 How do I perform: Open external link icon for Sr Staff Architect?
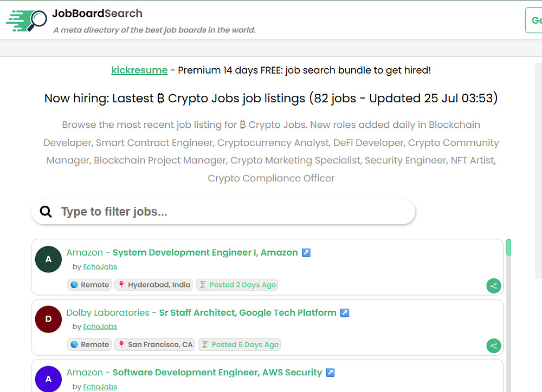pyautogui.click(x=345, y=312)
